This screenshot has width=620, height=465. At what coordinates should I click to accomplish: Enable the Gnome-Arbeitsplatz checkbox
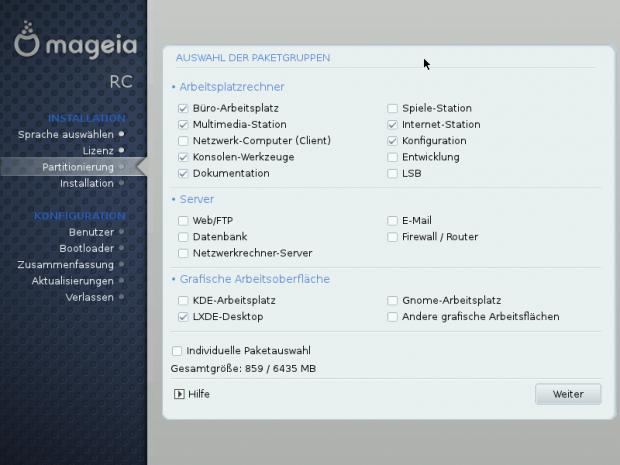pos(393,300)
